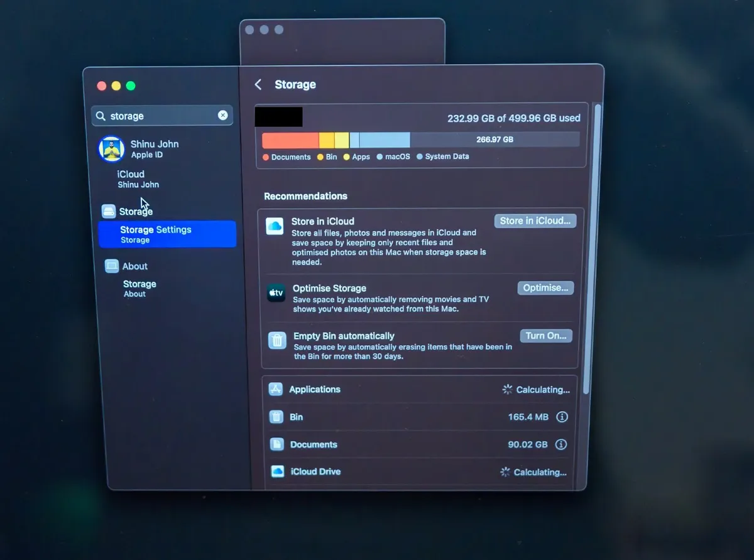Image resolution: width=754 pixels, height=560 pixels.
Task: Click the macOS legend label
Action: 398,156
